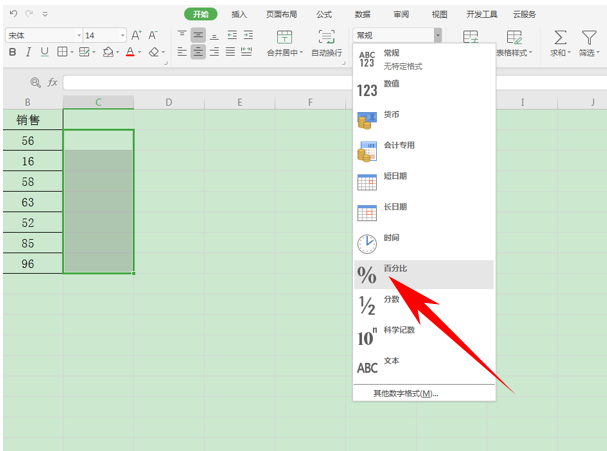This screenshot has width=607, height=451.
Task: Toggle italic formatting button
Action: 28,52
